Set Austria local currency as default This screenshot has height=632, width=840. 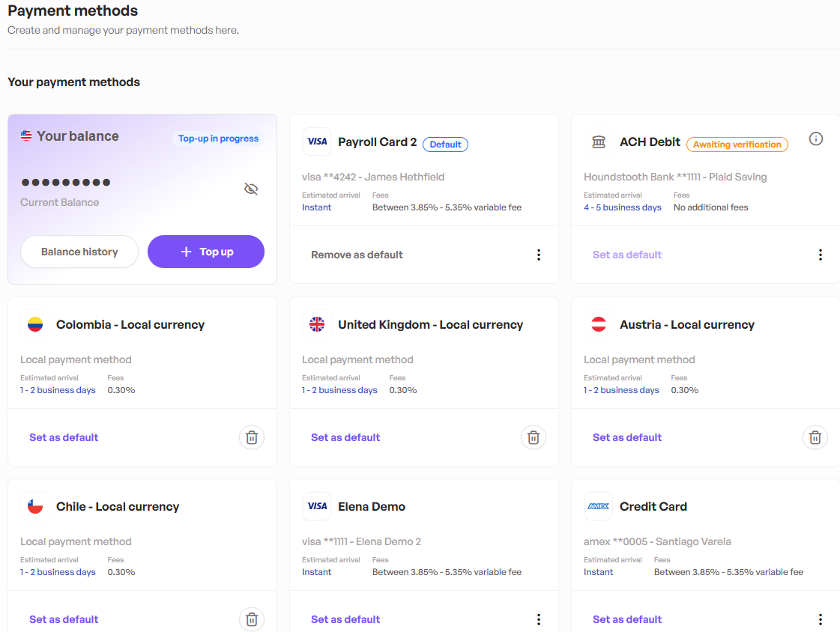click(626, 437)
